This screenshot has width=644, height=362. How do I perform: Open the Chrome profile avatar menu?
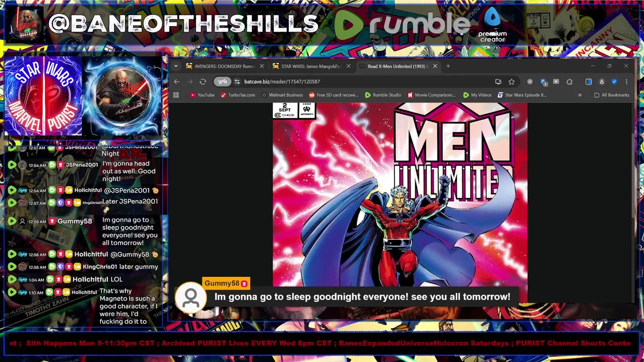(x=602, y=81)
